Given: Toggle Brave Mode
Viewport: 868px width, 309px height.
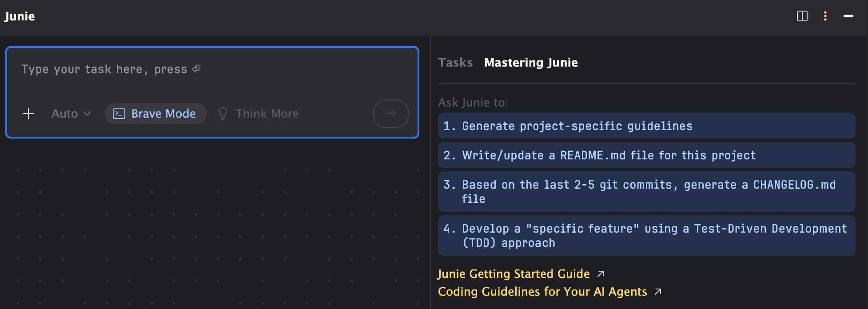Looking at the screenshot, I should point(155,114).
